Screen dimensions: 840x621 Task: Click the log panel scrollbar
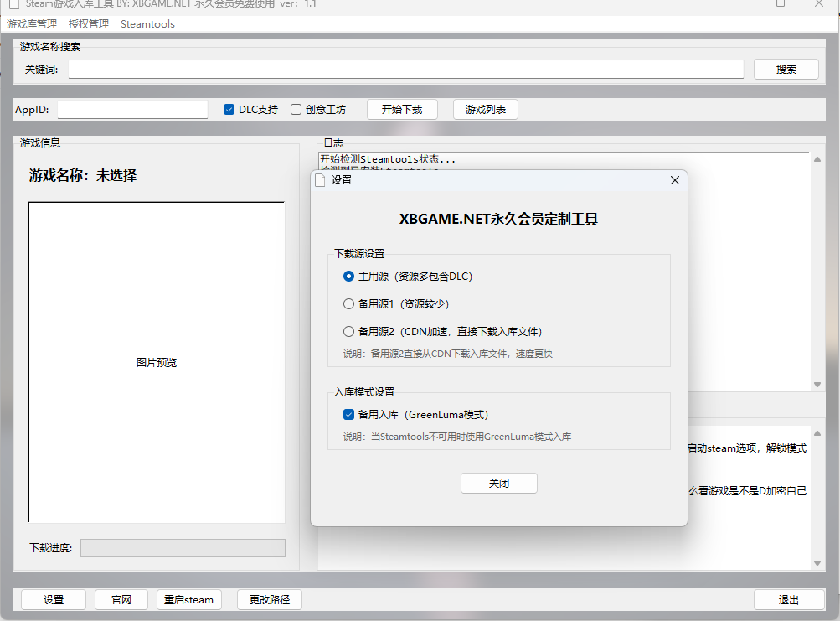[817, 268]
